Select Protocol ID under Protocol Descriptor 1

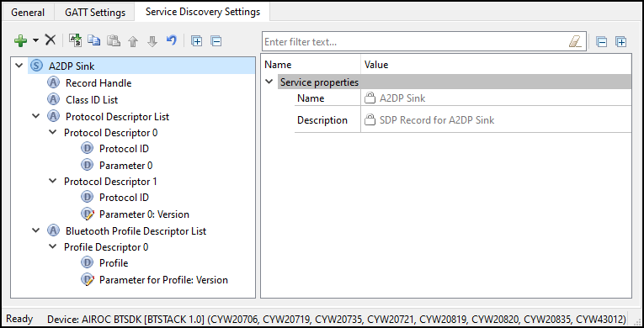[124, 198]
